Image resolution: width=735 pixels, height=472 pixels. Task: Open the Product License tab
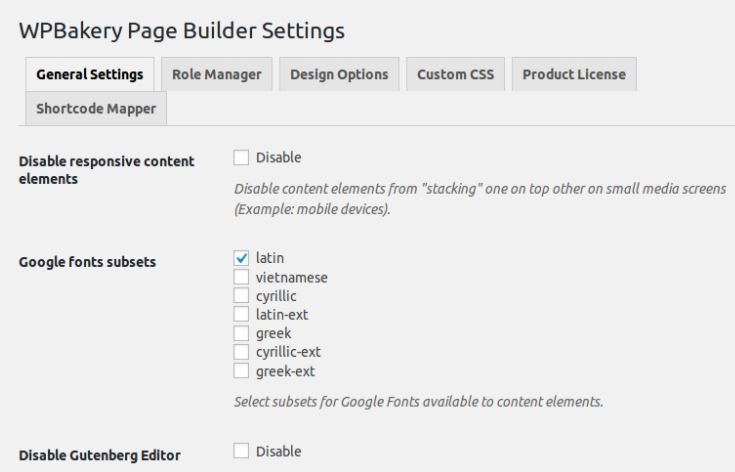pyautogui.click(x=574, y=75)
